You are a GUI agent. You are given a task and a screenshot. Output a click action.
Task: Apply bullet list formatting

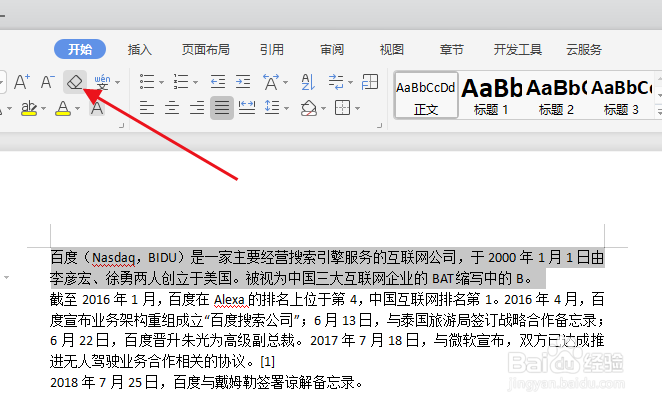(147, 82)
